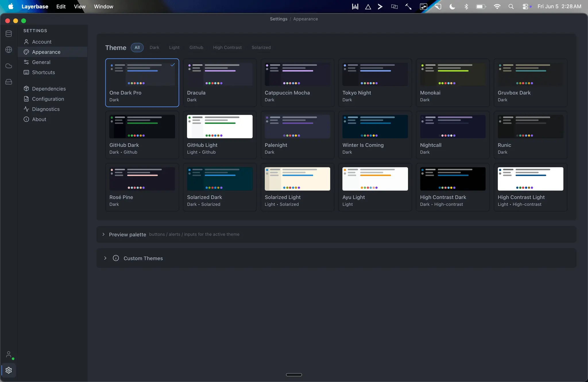
Task: Select the Dracula theme card
Action: (x=220, y=83)
